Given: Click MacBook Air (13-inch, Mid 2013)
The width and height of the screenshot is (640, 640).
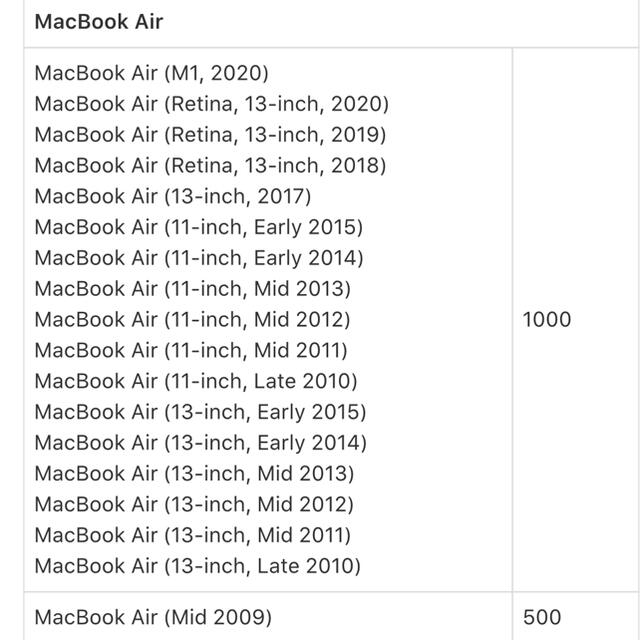Looking at the screenshot, I should pyautogui.click(x=194, y=474).
